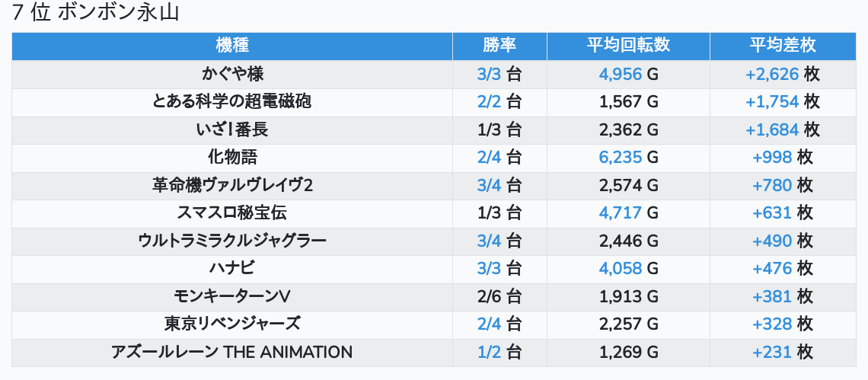Click the いざ!番長 machine name
The image size is (868, 380).
click(x=232, y=129)
